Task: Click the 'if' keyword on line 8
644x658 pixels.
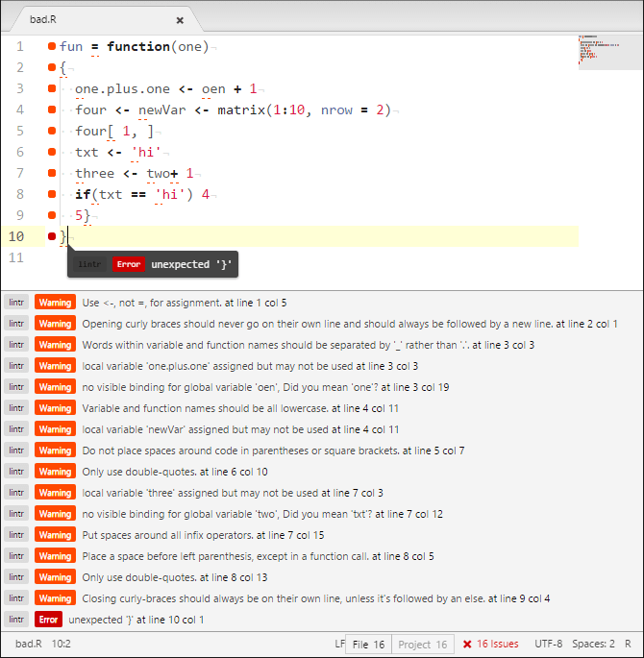Action: click(83, 194)
